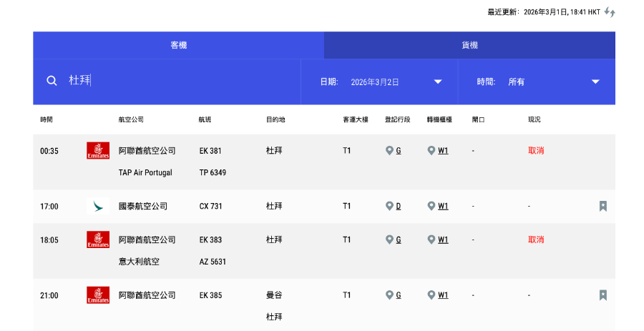This screenshot has width=644, height=331.
Task: Click the refresh icon beside the last-updated time
Action: click(x=610, y=12)
